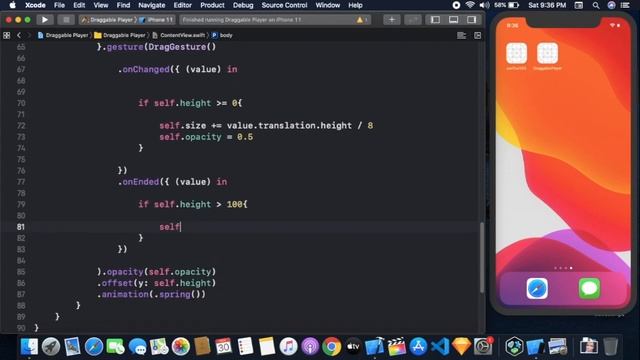640x360 pixels.
Task: Go forward in editor history
Action: (x=29, y=36)
